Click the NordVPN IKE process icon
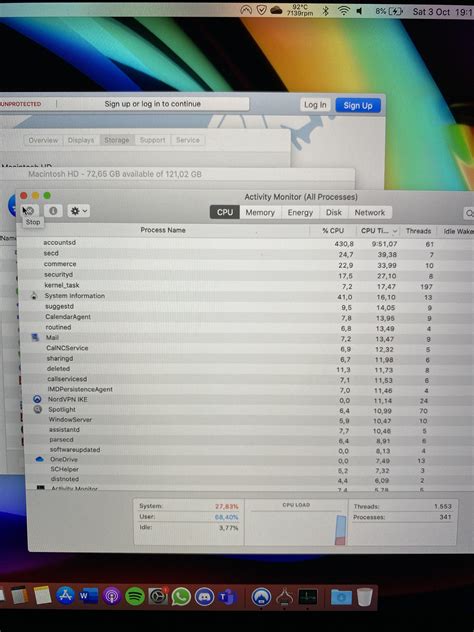Image resolution: width=474 pixels, height=632 pixels. [37, 399]
